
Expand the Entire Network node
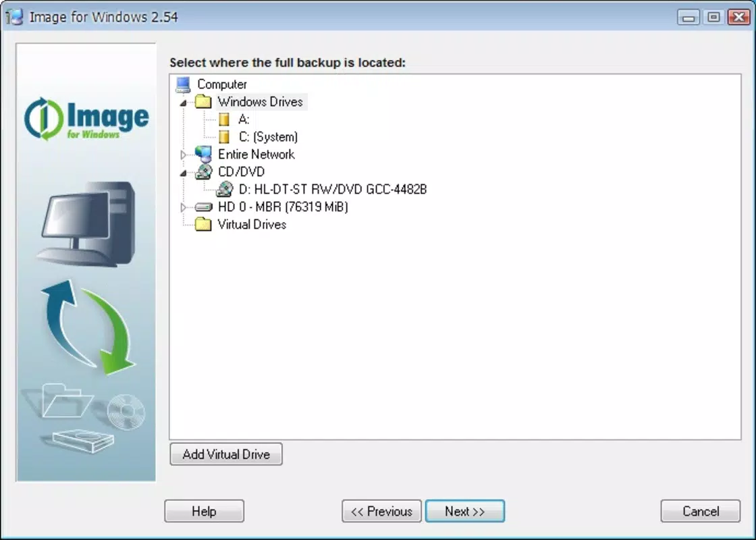tap(183, 155)
